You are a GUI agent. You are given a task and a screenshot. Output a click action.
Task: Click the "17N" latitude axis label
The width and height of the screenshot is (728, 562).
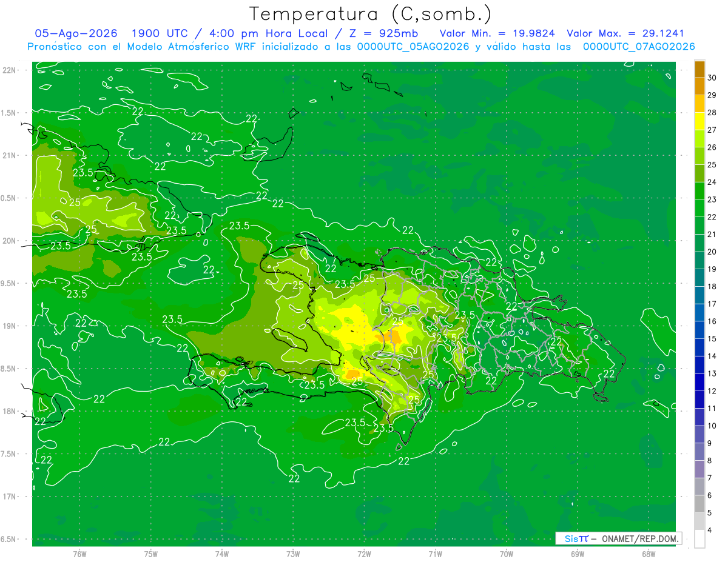(x=10, y=497)
